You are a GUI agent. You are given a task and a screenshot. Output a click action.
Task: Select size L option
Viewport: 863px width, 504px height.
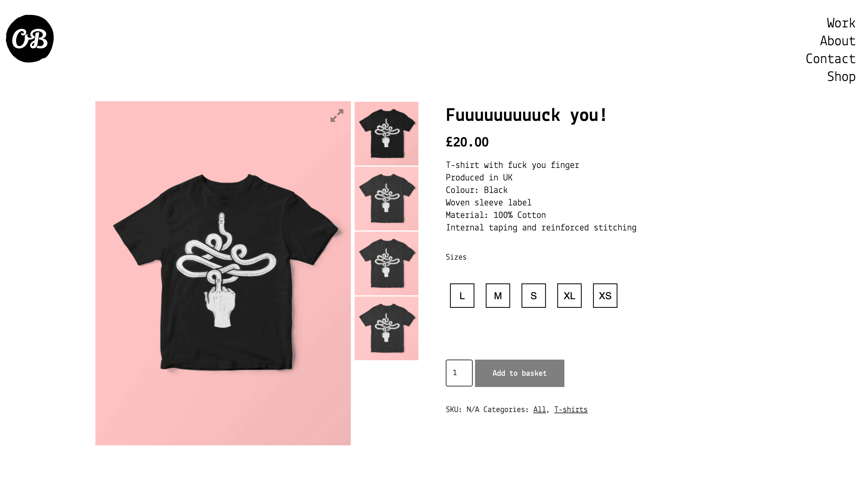(x=462, y=296)
